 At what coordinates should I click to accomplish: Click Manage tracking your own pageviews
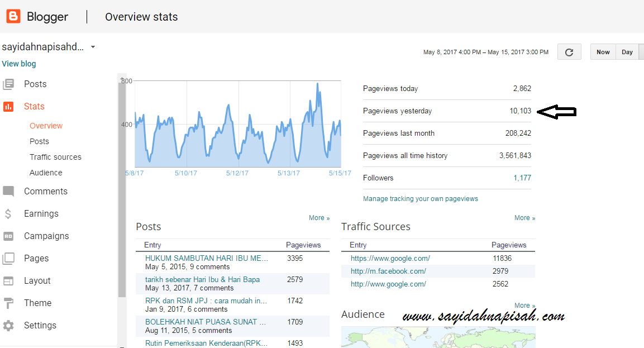point(421,199)
